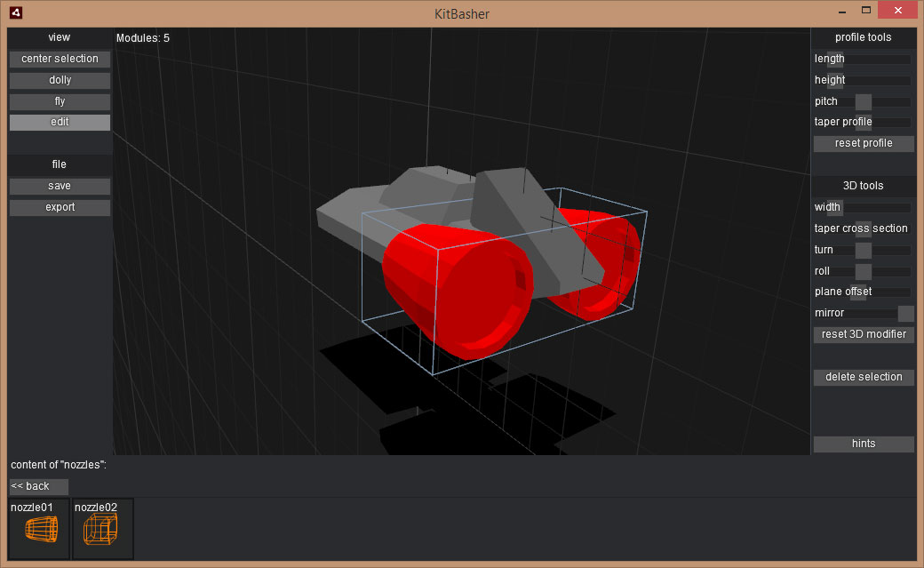Screen dimensions: 924x568
Task: Go back from nozzles folder
Action: [x=38, y=487]
